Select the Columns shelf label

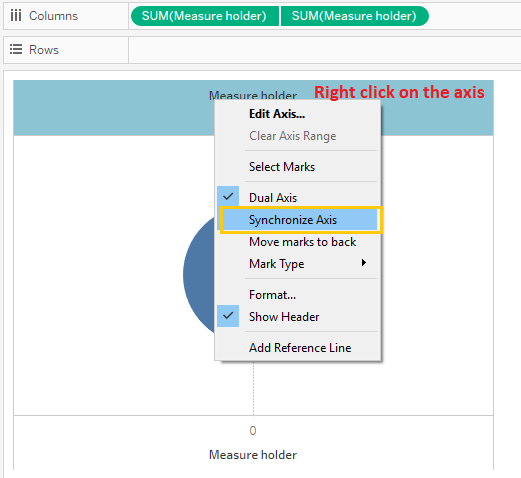53,16
